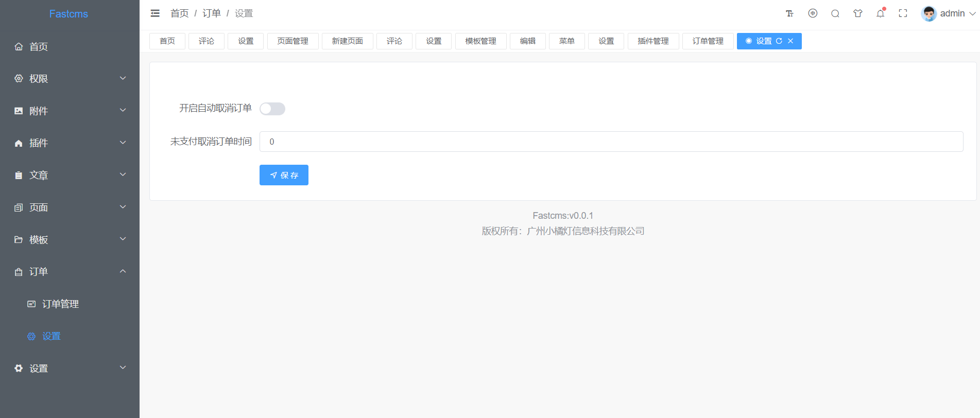Open the theme shirt icon

pyautogui.click(x=858, y=13)
